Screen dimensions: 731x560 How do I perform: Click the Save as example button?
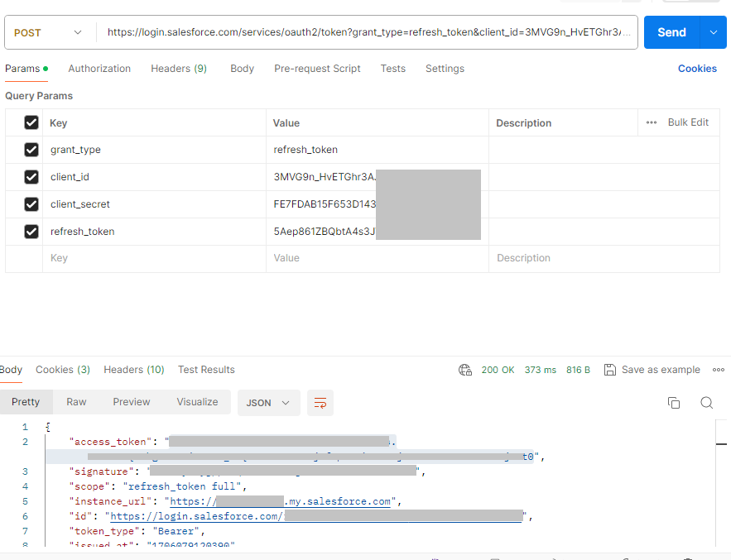point(652,370)
